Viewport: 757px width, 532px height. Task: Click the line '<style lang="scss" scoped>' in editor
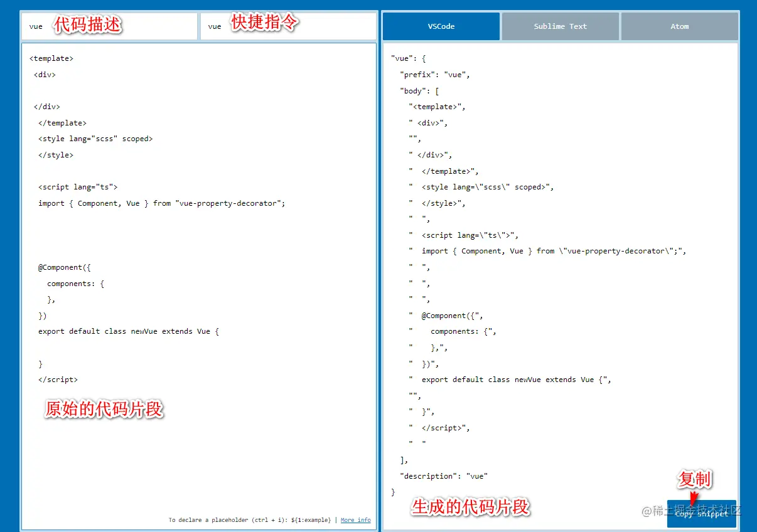(95, 139)
